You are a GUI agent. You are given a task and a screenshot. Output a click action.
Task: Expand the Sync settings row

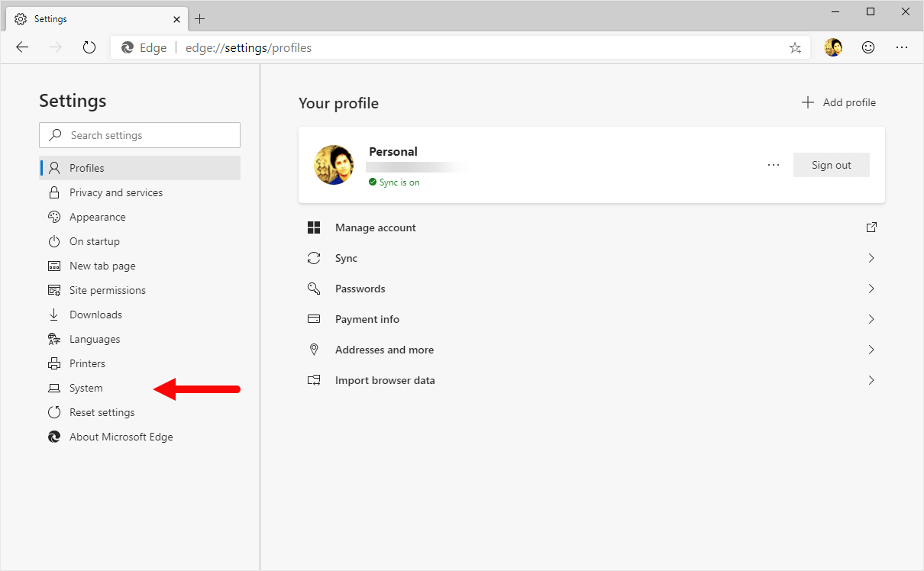(592, 258)
